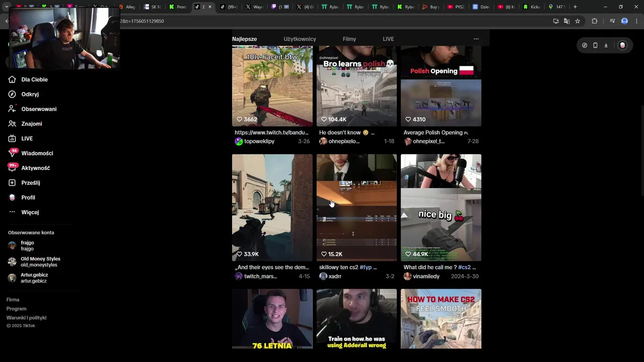
Task: Open the video showing 33.9K likes
Action: [x=272, y=208]
